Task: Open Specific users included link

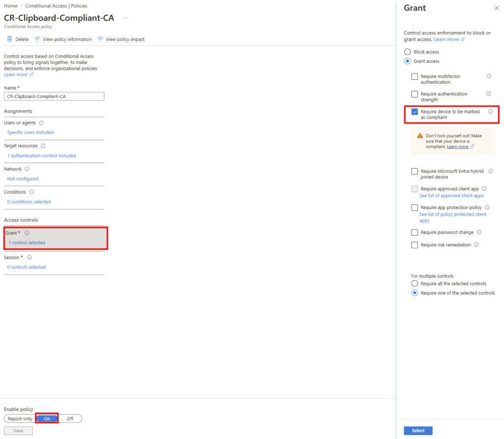Action: (30, 132)
